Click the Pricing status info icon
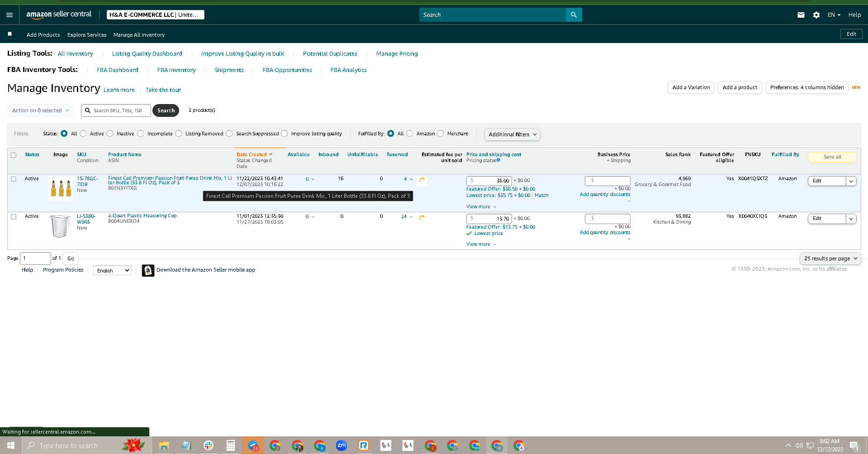The image size is (868, 454). tap(498, 160)
